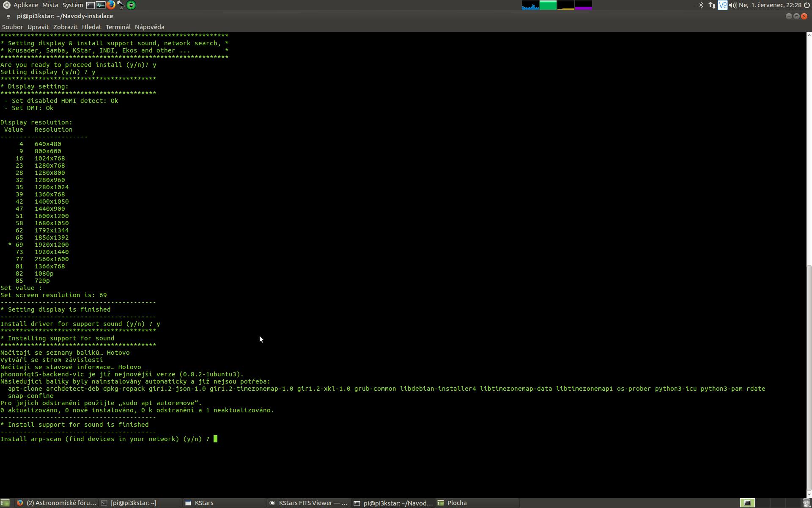Open network connections tray icon
The image size is (812, 508).
[712, 5]
